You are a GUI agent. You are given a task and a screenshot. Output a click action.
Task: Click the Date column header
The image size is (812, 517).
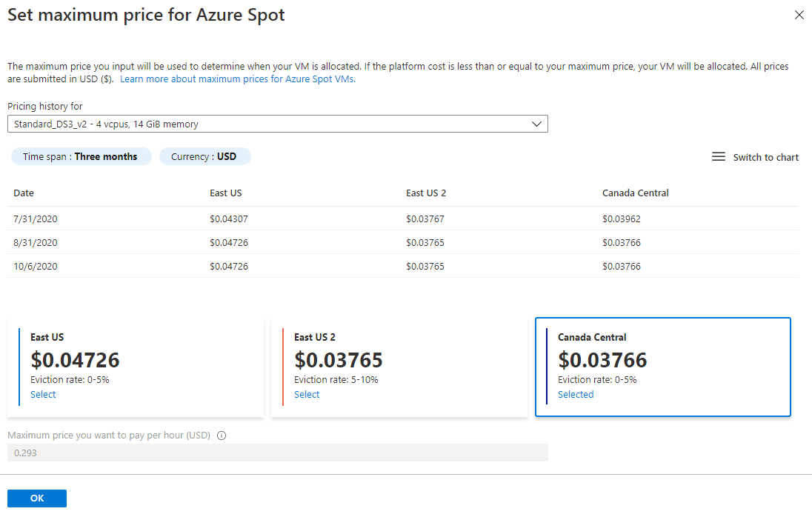(x=23, y=193)
